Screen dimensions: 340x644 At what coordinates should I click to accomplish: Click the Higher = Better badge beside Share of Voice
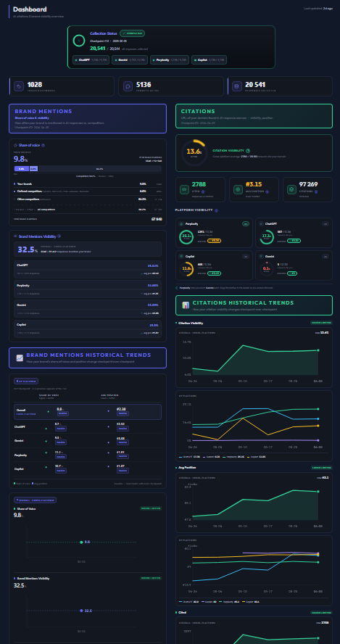[x=151, y=509]
